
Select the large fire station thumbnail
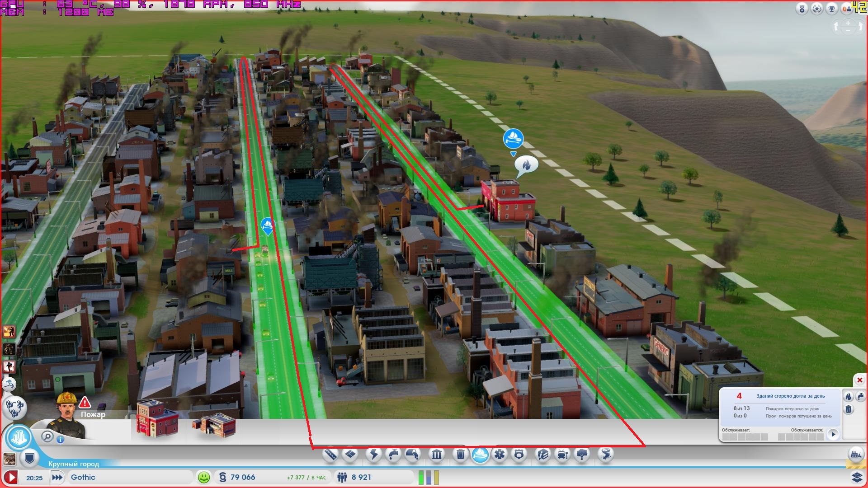pos(214,425)
